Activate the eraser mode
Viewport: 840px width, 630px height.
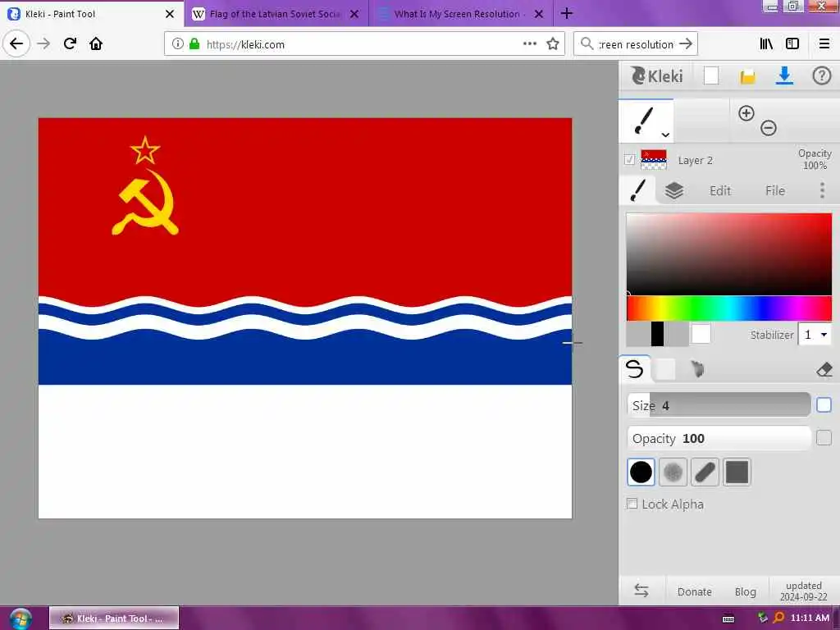click(x=824, y=369)
